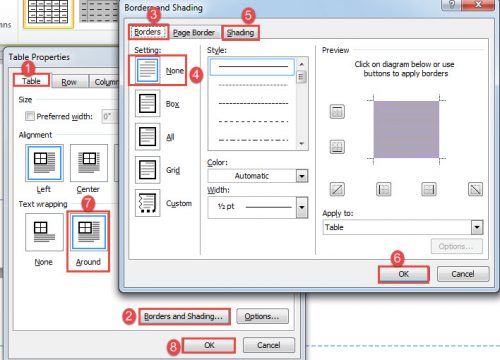Close the Borders and Shading dialog

pyautogui.click(x=478, y=5)
